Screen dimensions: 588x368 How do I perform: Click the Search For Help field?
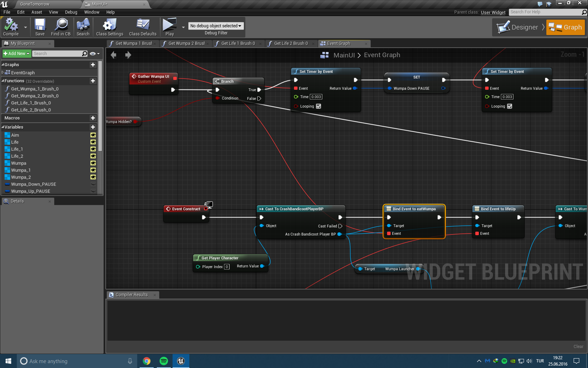click(x=548, y=12)
